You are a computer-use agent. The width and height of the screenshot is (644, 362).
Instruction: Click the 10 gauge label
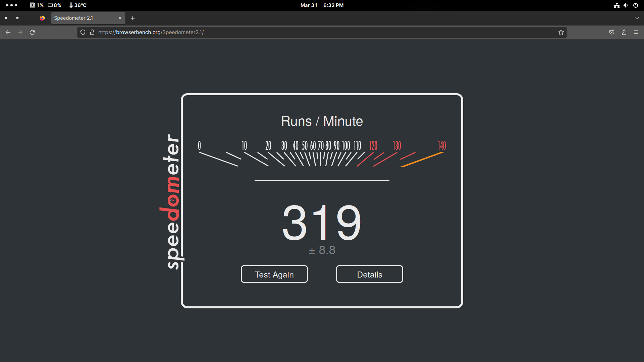pos(245,145)
